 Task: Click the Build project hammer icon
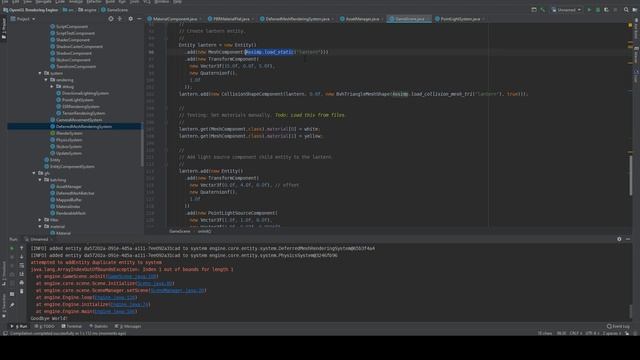(x=543, y=10)
